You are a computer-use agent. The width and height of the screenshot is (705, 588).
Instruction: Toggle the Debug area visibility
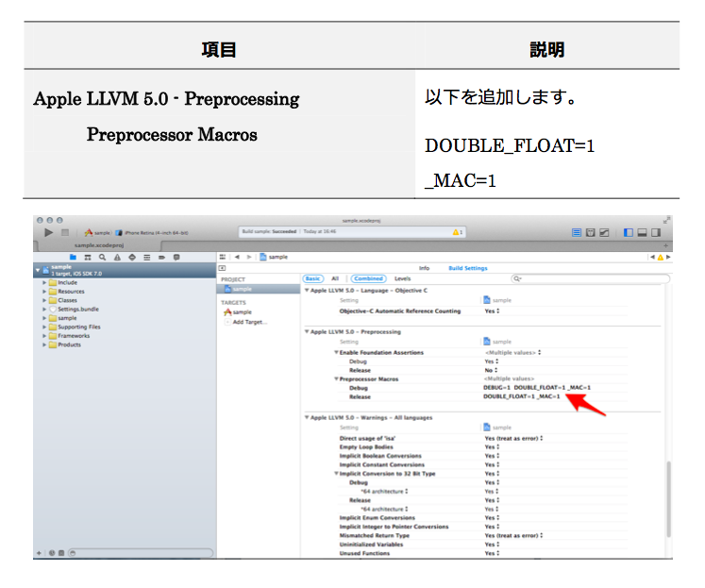[x=642, y=232]
